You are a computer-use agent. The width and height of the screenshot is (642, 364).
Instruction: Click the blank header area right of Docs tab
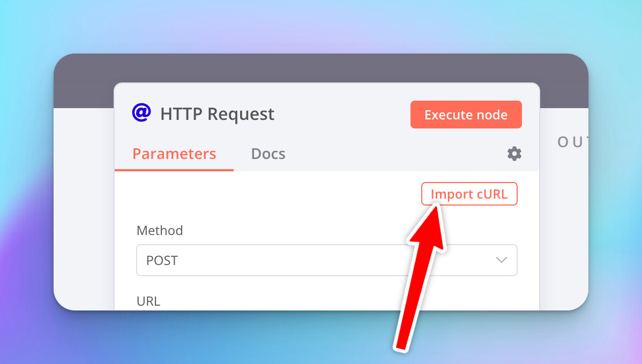pos(397,154)
